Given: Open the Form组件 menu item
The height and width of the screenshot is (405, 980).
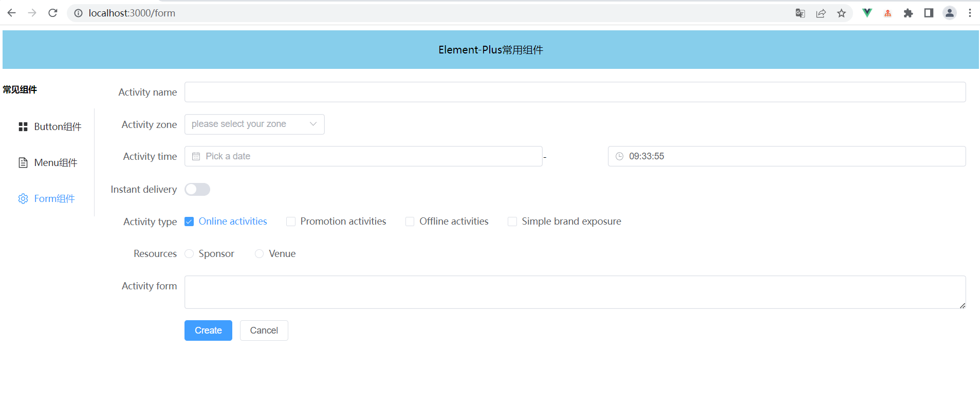Looking at the screenshot, I should (49, 198).
